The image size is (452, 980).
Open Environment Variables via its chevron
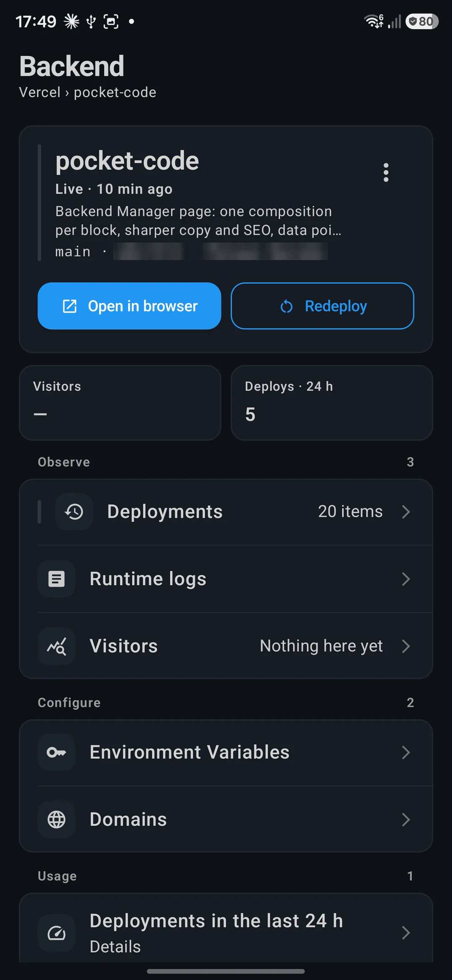(x=406, y=752)
